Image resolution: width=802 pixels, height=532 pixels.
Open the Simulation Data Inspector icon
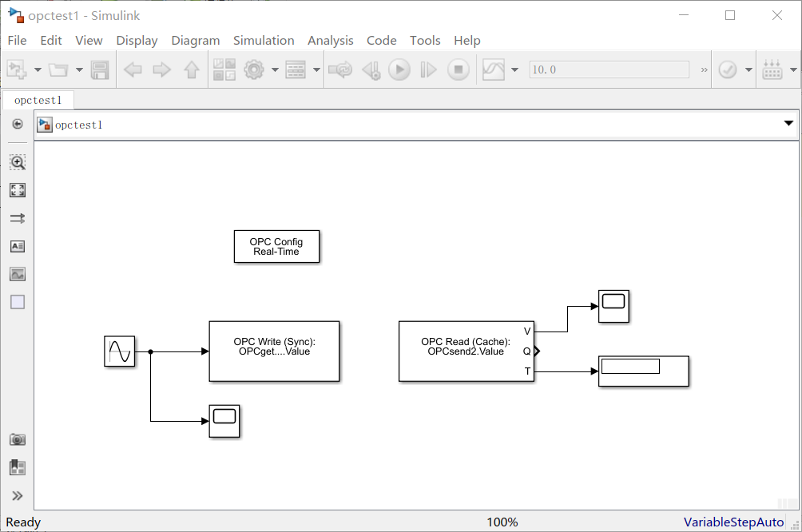pos(494,69)
